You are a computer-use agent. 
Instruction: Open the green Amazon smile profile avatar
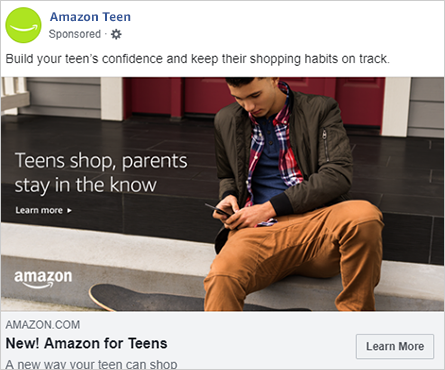click(x=23, y=25)
